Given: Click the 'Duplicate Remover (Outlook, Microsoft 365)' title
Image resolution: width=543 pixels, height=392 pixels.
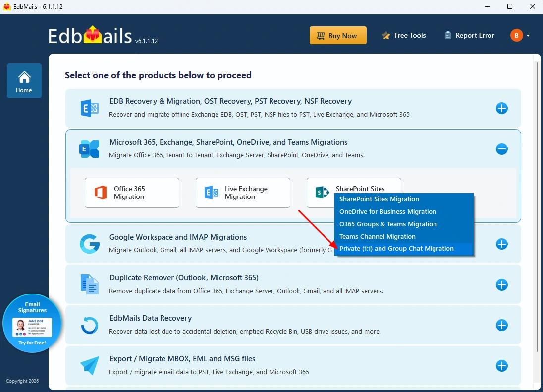Looking at the screenshot, I should pos(184,278).
